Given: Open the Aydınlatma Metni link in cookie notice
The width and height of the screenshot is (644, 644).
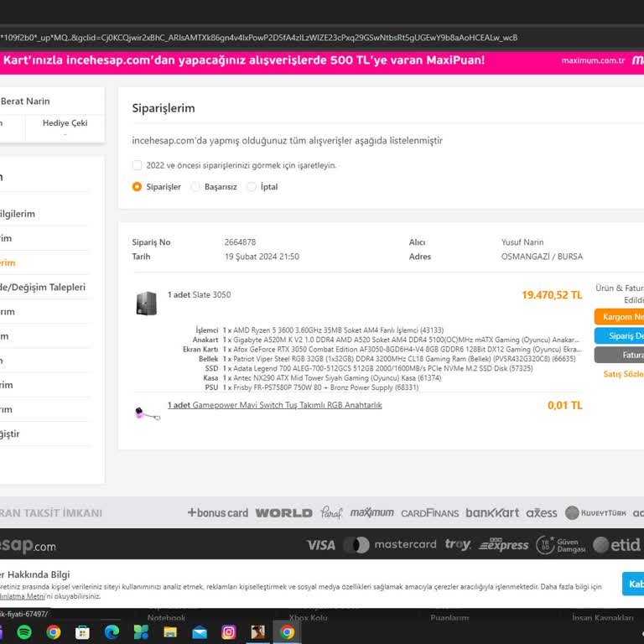Looking at the screenshot, I should [22, 596].
